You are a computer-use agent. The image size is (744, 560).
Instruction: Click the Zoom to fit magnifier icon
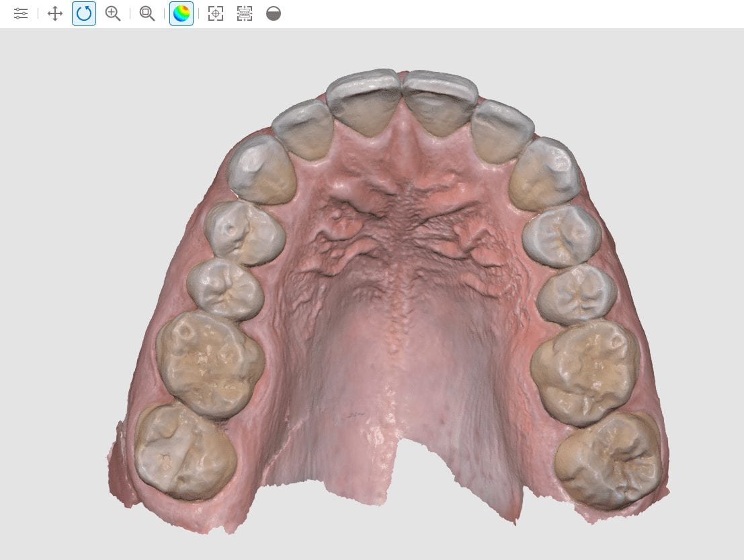147,13
